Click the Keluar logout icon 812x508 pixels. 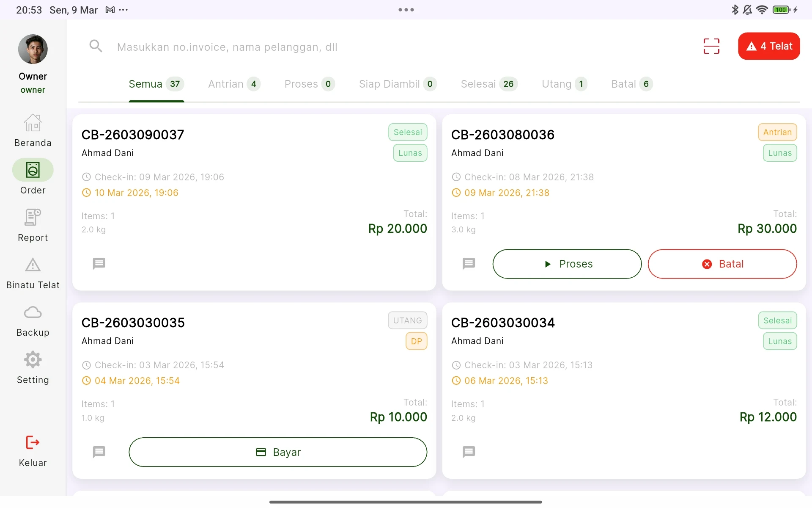point(33,443)
